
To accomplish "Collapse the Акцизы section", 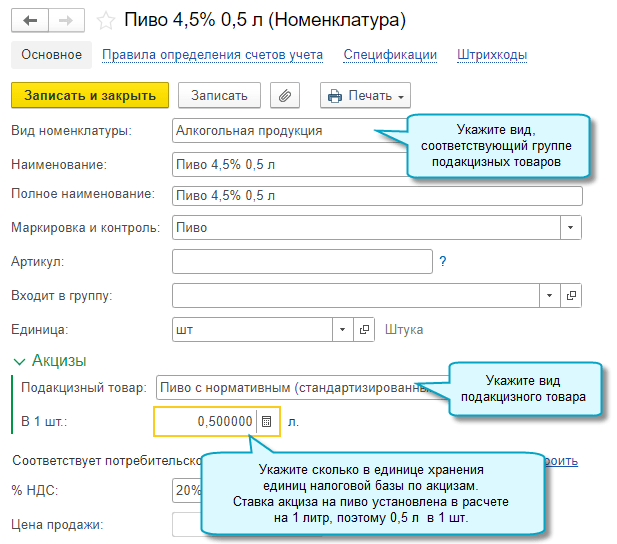I will click(19, 361).
